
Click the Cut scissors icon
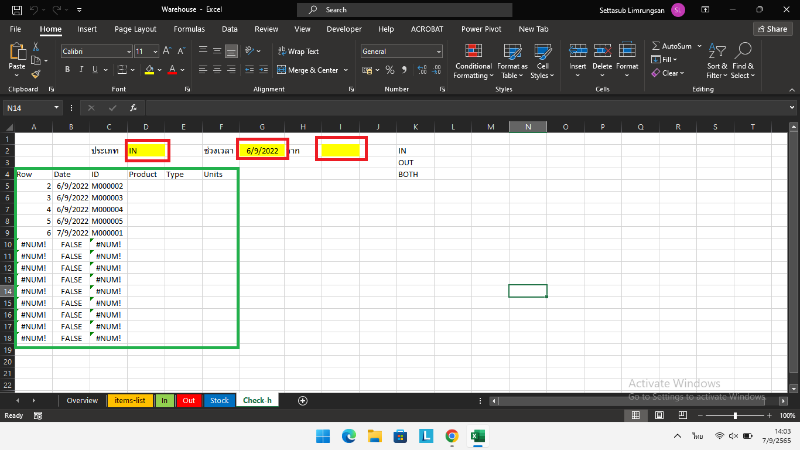(x=36, y=47)
